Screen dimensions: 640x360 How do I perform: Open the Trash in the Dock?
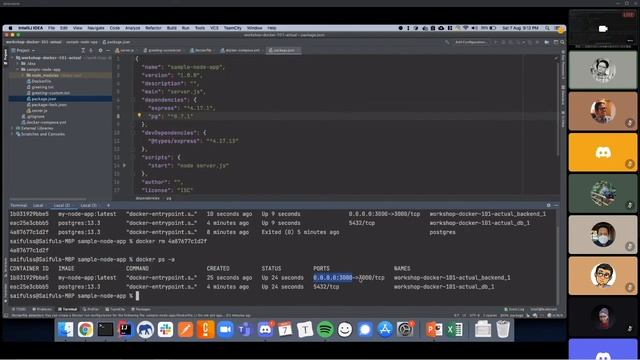(x=503, y=329)
